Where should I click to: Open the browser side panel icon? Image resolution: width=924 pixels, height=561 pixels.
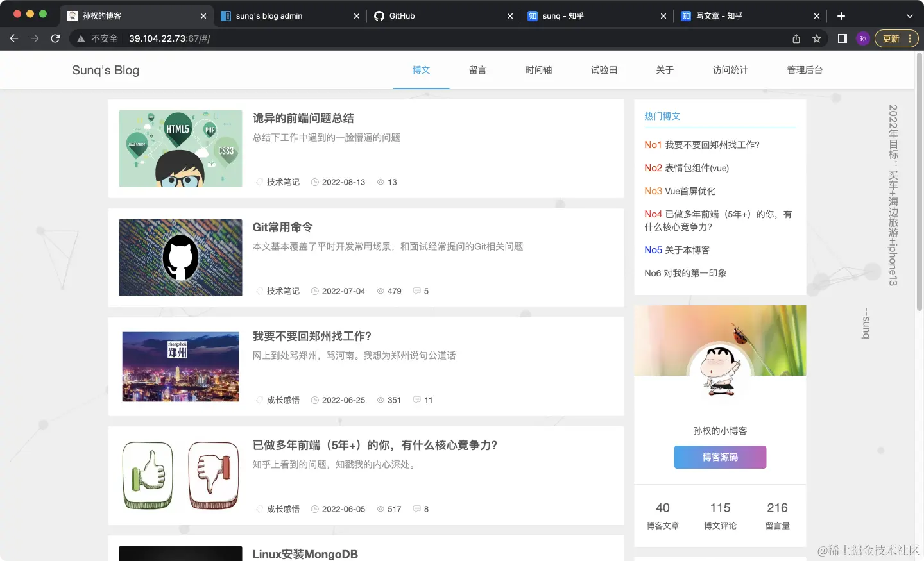click(843, 38)
